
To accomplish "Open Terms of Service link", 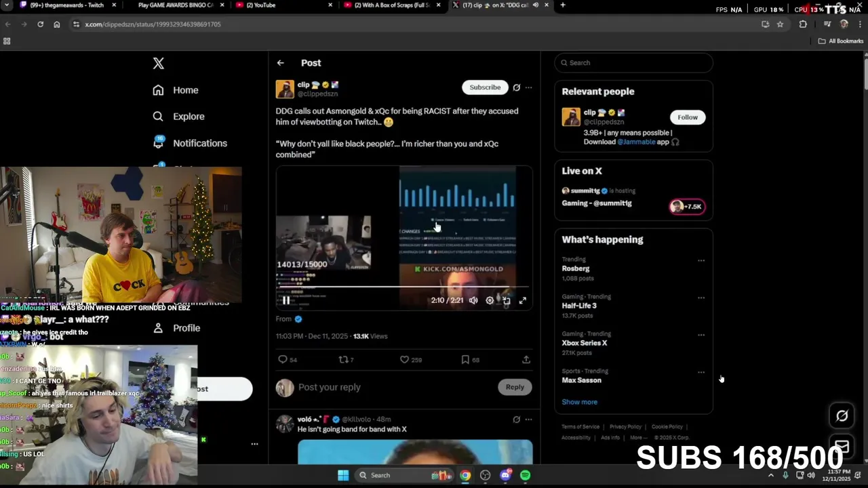I will (x=580, y=427).
